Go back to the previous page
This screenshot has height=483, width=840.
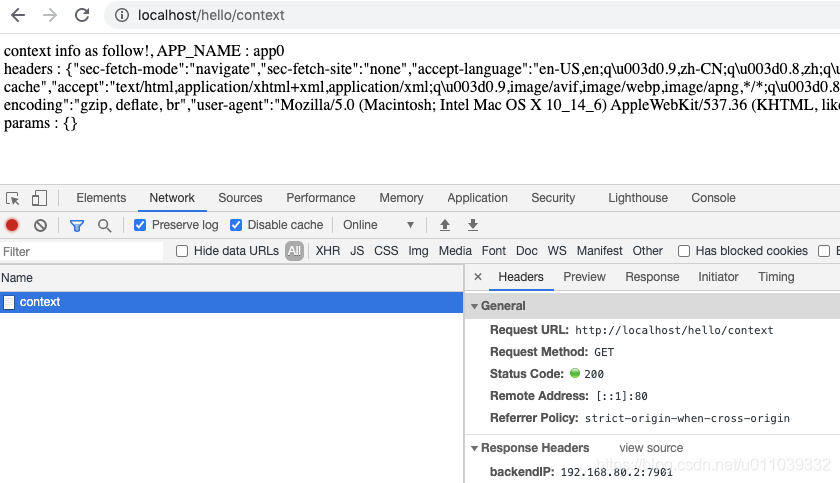coord(18,15)
